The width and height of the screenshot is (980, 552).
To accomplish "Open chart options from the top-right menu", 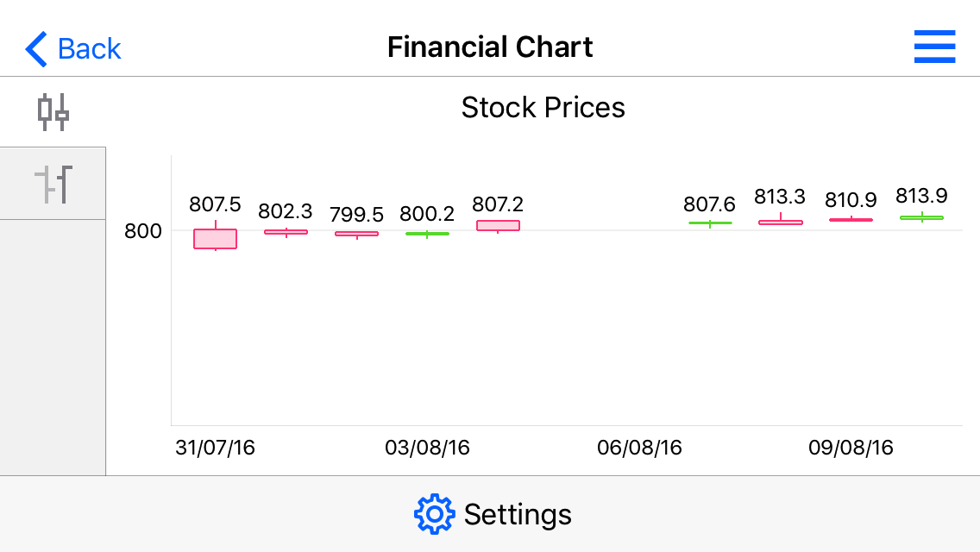I will click(934, 47).
